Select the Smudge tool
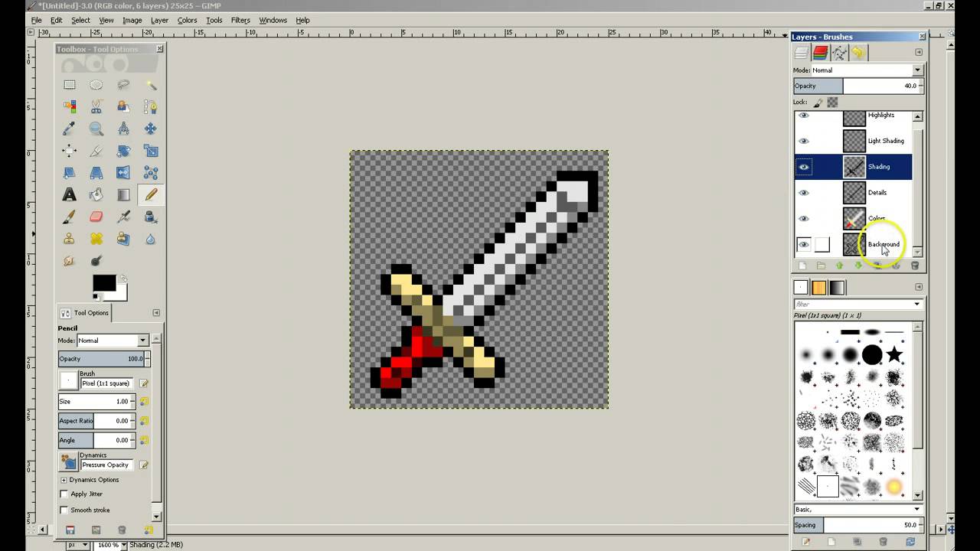 (70, 261)
